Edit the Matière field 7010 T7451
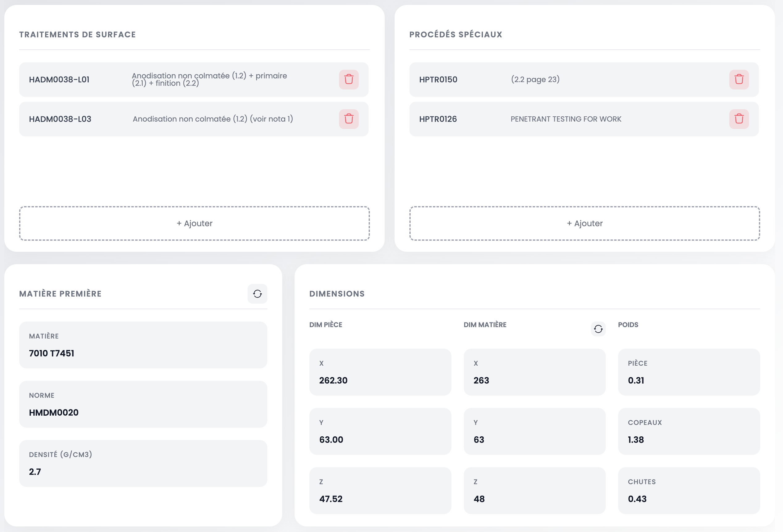Viewport: 783px width, 532px height. [x=143, y=353]
